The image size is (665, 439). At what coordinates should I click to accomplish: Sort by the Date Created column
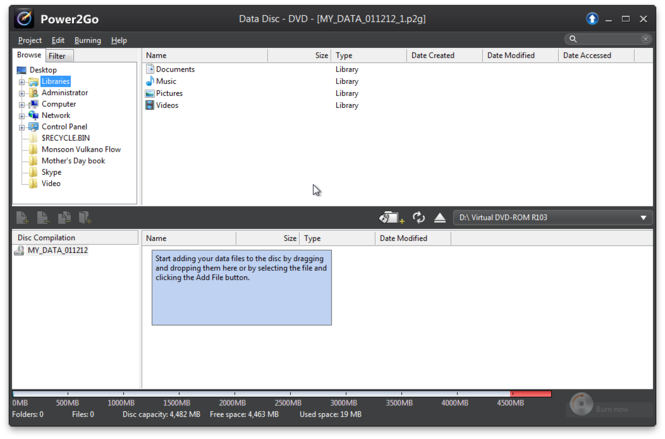(x=444, y=56)
